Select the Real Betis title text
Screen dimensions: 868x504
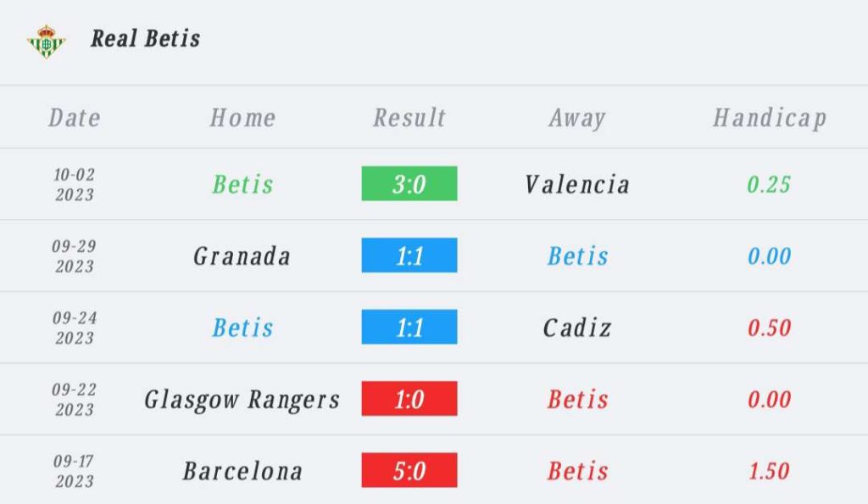(146, 39)
